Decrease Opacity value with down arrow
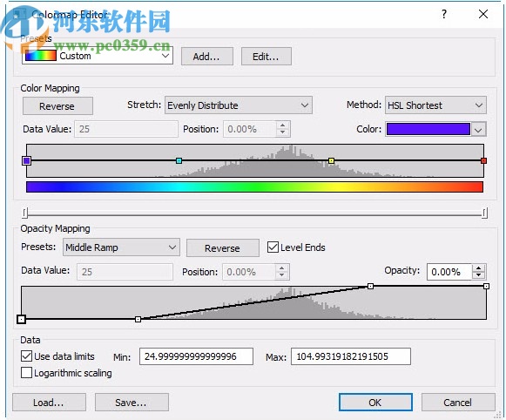 pos(479,275)
